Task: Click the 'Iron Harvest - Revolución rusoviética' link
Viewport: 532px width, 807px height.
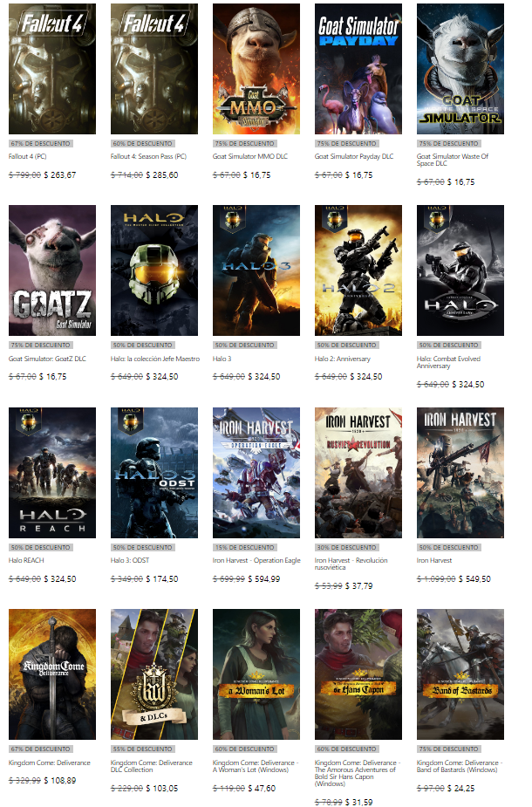Action: pyautogui.click(x=351, y=564)
